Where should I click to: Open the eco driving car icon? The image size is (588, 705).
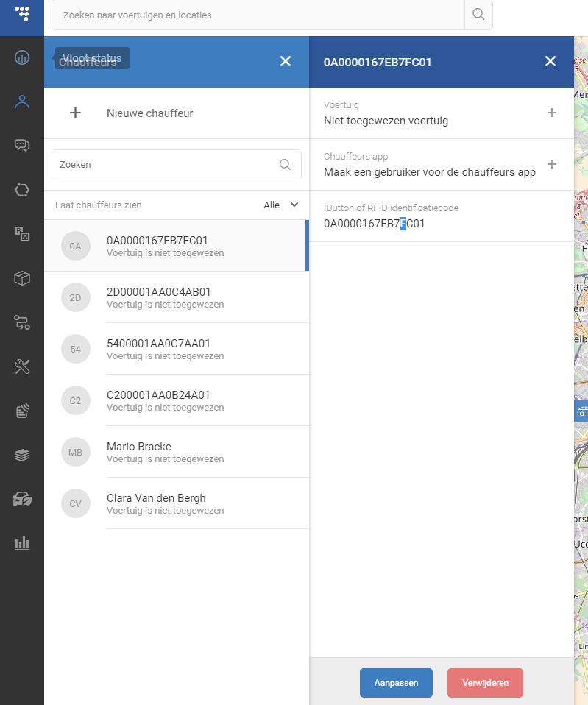(x=22, y=499)
